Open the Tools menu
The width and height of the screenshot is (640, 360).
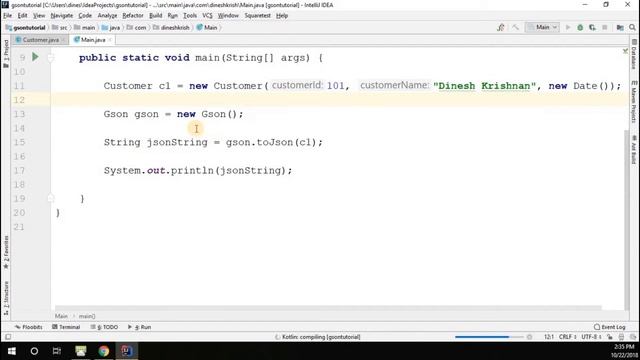[x=190, y=16]
